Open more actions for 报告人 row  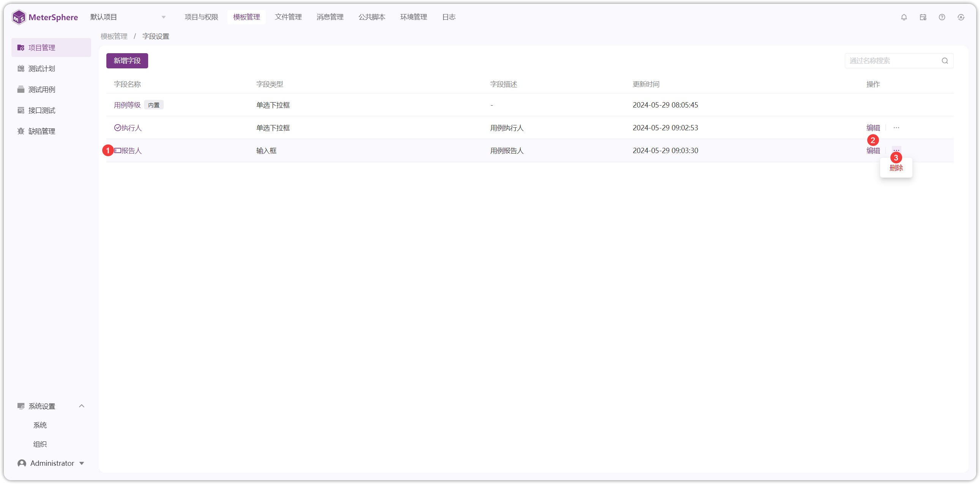click(x=896, y=150)
